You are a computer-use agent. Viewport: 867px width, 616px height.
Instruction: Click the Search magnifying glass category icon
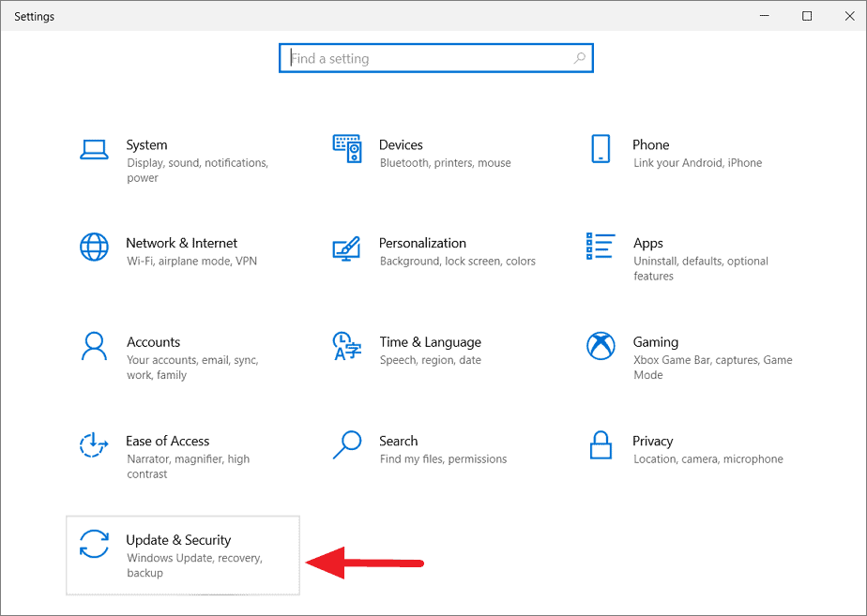click(347, 444)
